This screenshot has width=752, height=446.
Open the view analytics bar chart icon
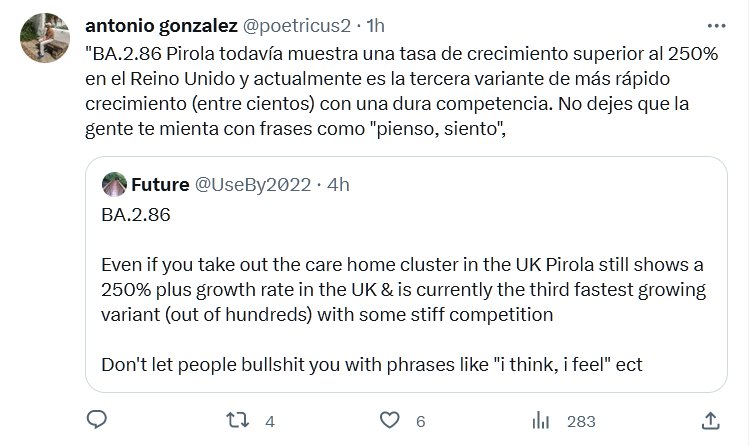click(x=541, y=418)
